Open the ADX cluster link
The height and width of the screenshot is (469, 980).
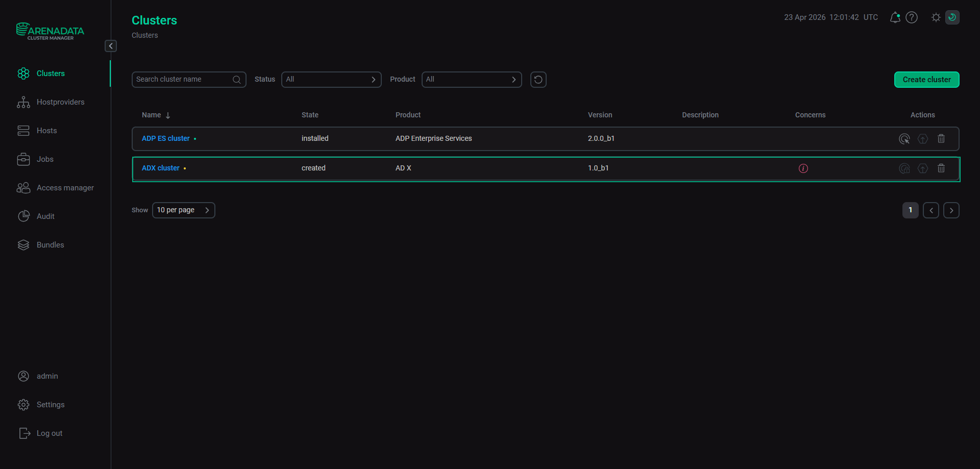(x=161, y=168)
